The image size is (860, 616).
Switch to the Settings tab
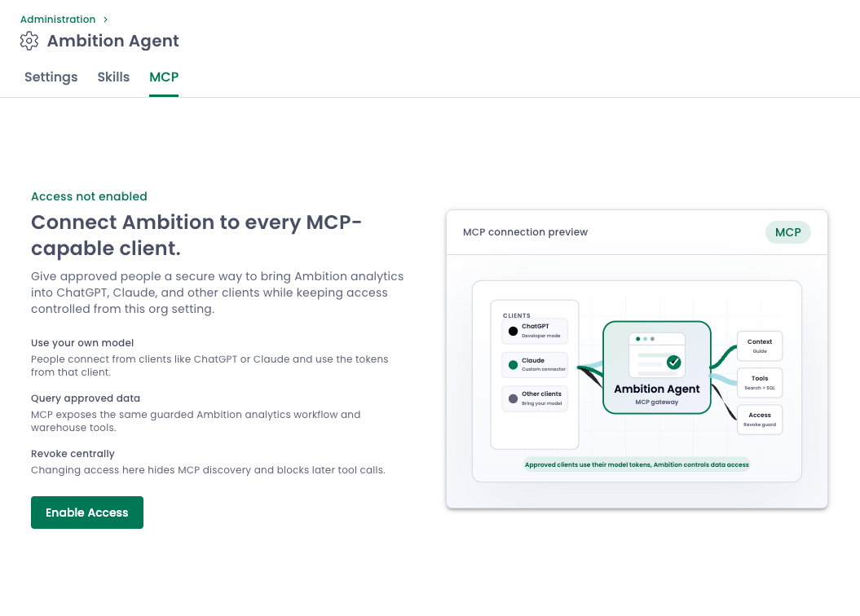pyautogui.click(x=51, y=77)
